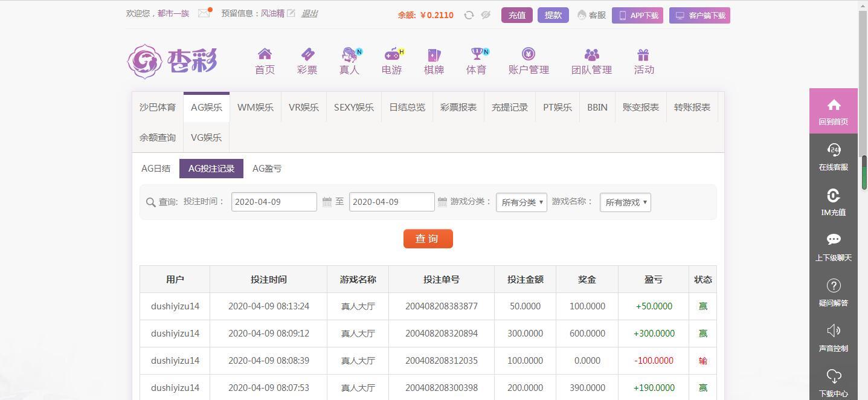Click the start date input field
The width and height of the screenshot is (868, 400).
pos(273,201)
